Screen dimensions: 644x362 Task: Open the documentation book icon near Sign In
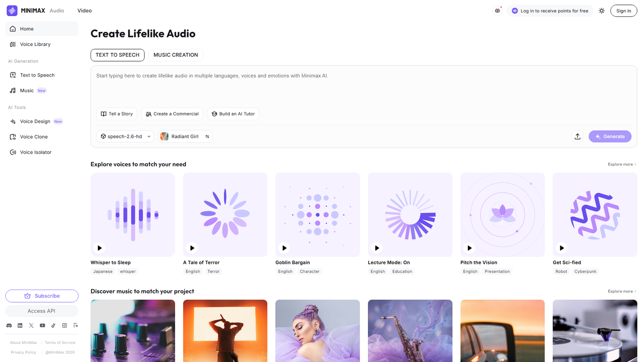(497, 10)
